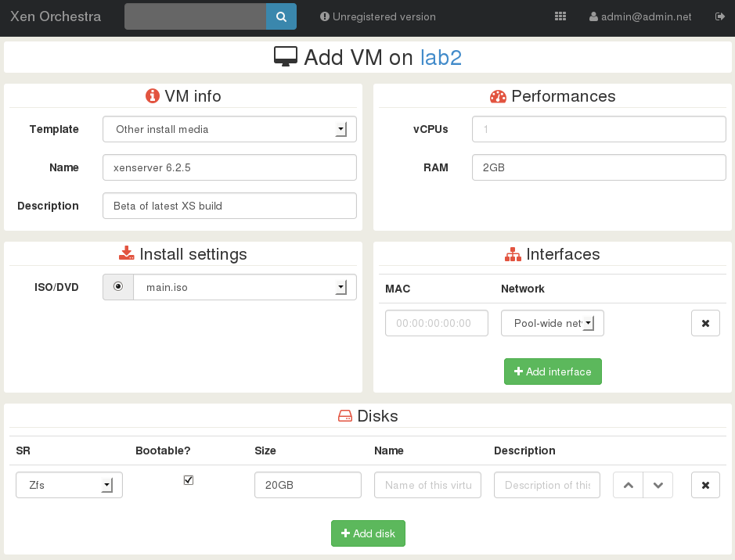The width and height of the screenshot is (735, 560).
Task: Click the "Network" column header
Action: point(523,289)
